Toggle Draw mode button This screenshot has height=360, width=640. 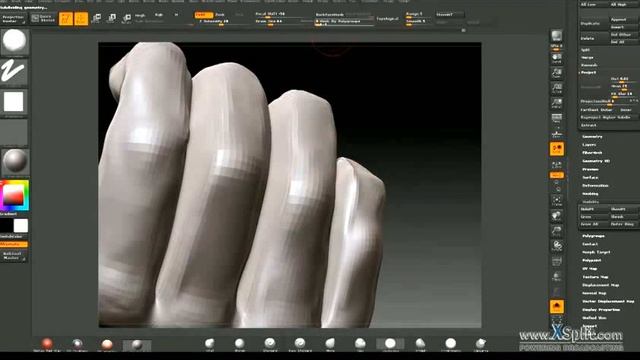[81, 19]
